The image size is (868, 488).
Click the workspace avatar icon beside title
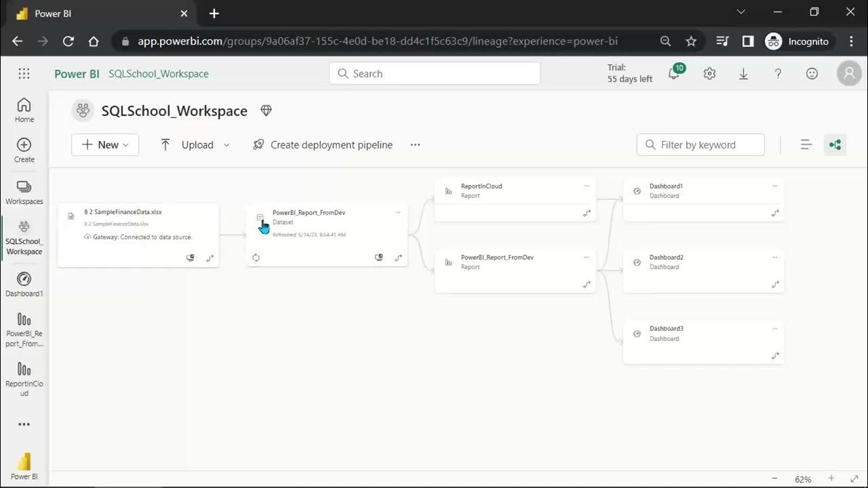click(83, 110)
